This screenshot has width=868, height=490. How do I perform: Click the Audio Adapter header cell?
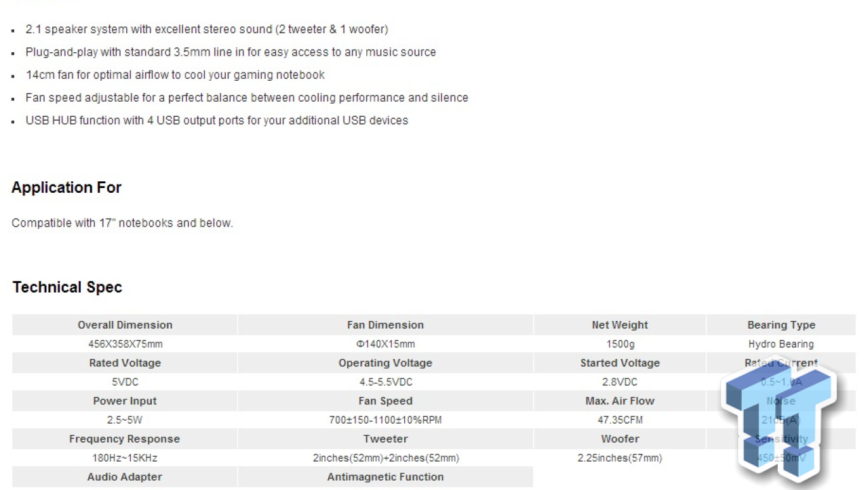point(125,477)
